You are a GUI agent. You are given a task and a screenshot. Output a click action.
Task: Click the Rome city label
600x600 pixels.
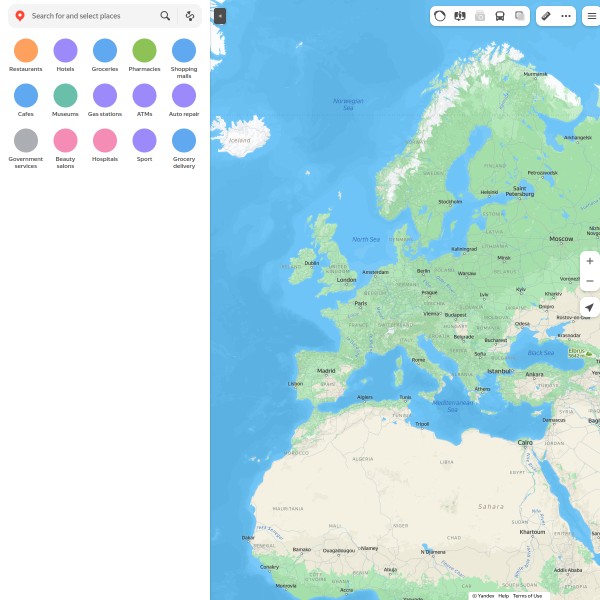point(418,360)
